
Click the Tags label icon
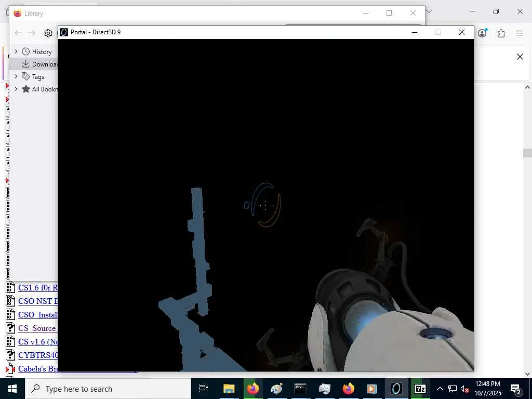click(26, 76)
